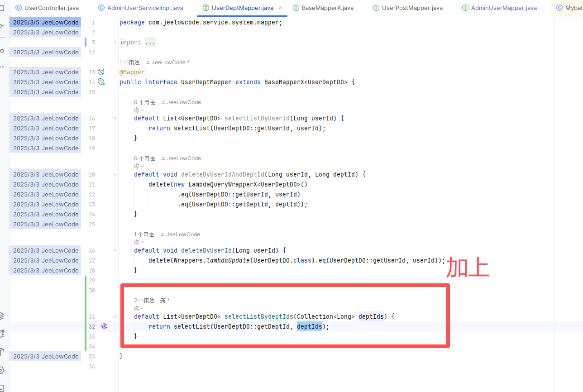The width and height of the screenshot is (583, 392).
Task: Close the UserDeptMapper.java tab
Action: [280, 8]
